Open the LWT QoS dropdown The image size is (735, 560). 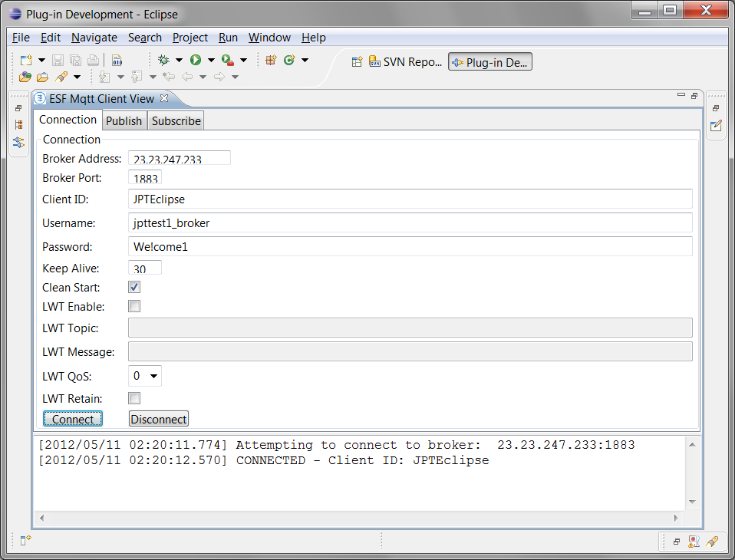point(145,376)
